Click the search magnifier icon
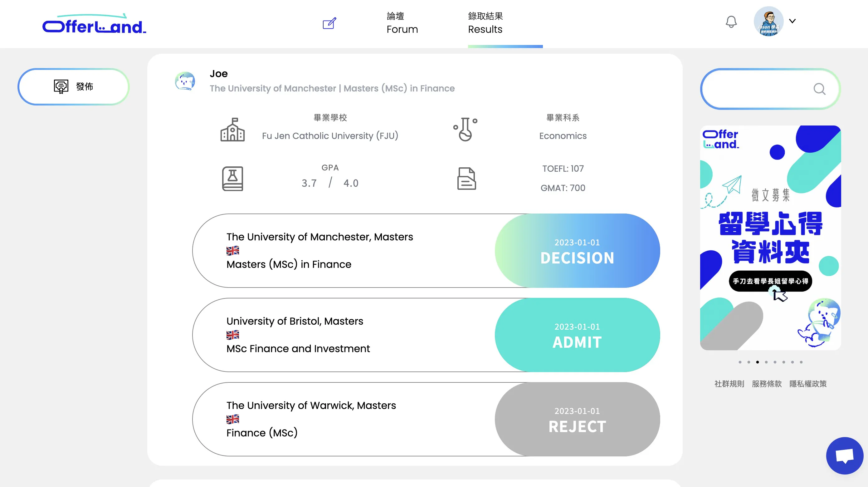Image resolution: width=868 pixels, height=487 pixels. [819, 89]
